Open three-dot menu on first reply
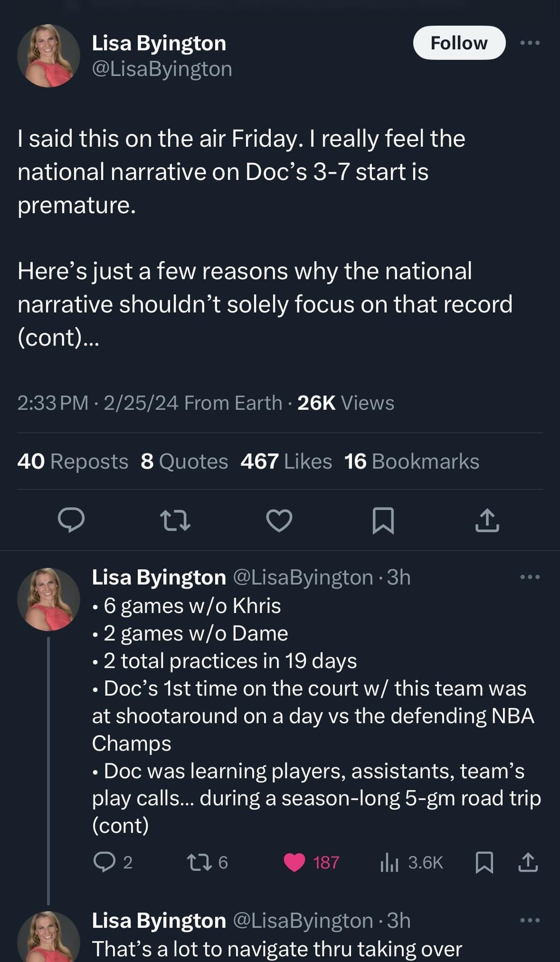Viewport: 560px width, 962px height. tap(530, 577)
